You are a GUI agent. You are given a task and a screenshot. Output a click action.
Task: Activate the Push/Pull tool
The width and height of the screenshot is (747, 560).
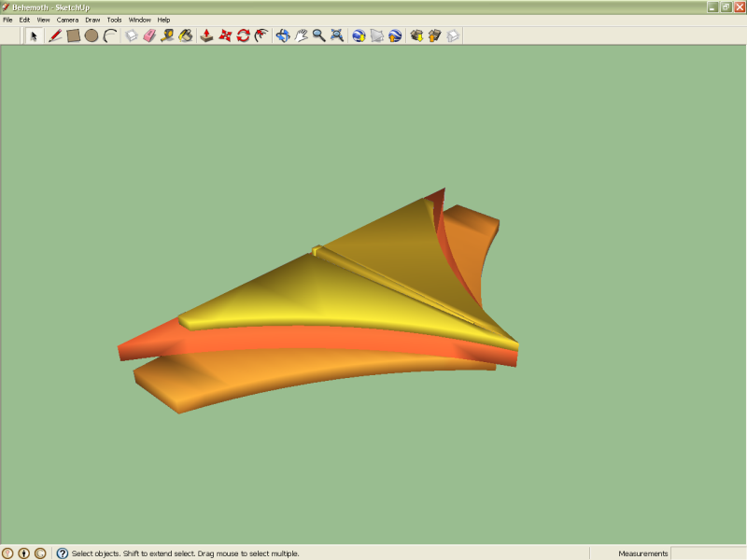tap(206, 35)
